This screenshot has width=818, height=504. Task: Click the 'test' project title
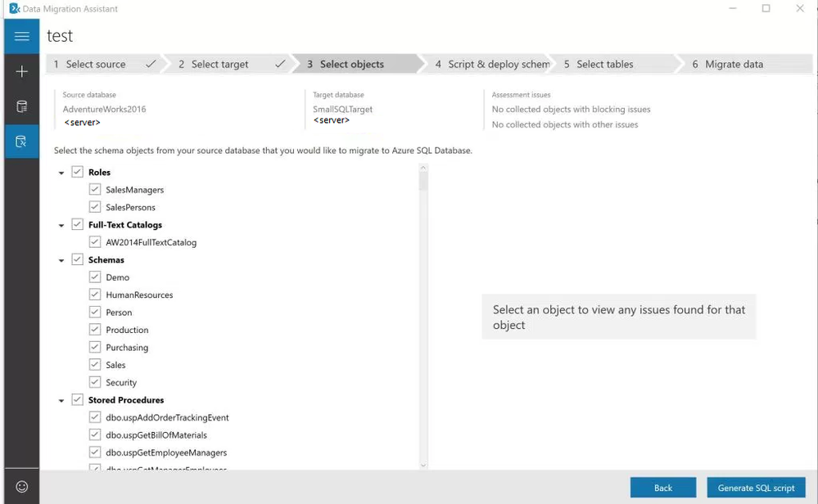coord(60,36)
